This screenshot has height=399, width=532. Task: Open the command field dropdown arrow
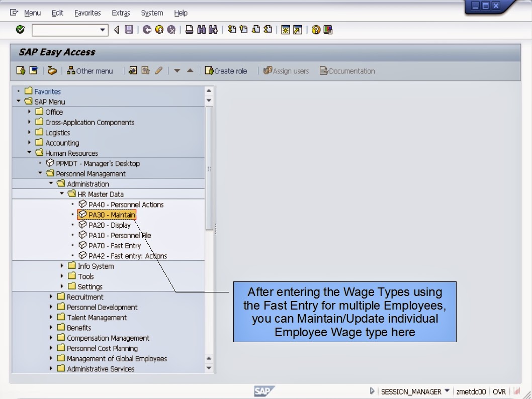(x=103, y=30)
